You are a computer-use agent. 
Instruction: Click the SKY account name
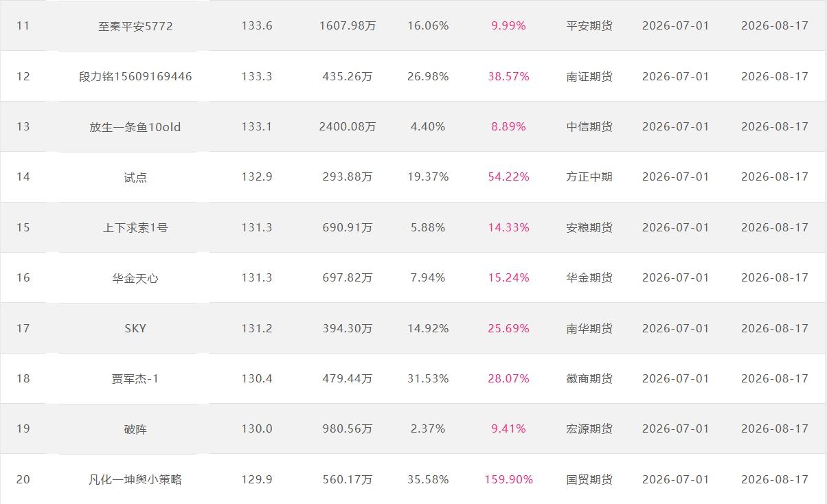(135, 328)
